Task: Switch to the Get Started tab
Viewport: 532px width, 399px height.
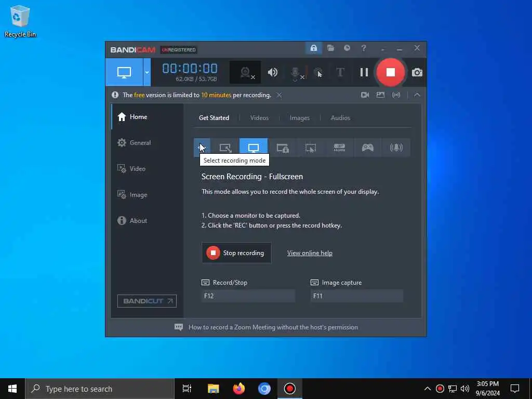Action: tap(214, 118)
